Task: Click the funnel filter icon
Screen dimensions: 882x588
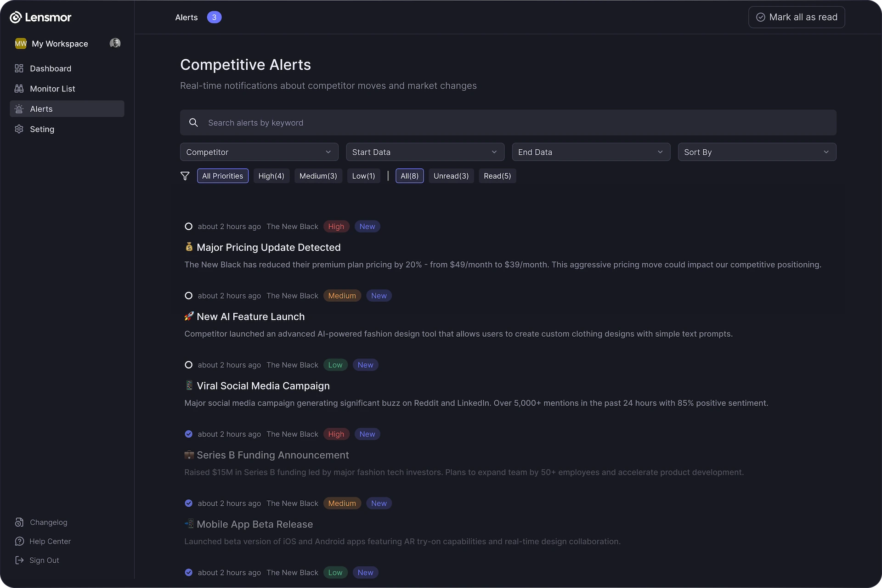Action: coord(185,176)
